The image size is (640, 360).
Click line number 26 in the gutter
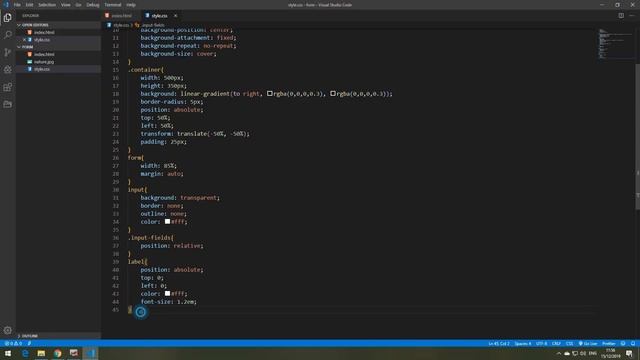(116, 158)
